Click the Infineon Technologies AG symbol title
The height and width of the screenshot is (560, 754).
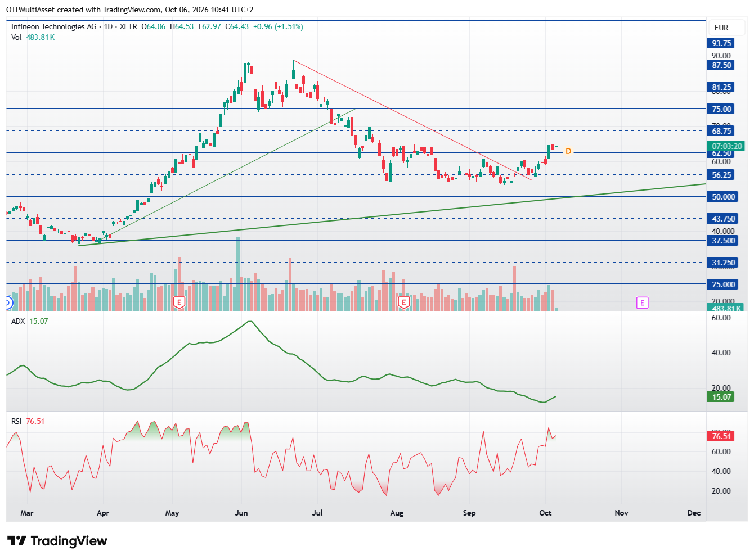pyautogui.click(x=54, y=26)
